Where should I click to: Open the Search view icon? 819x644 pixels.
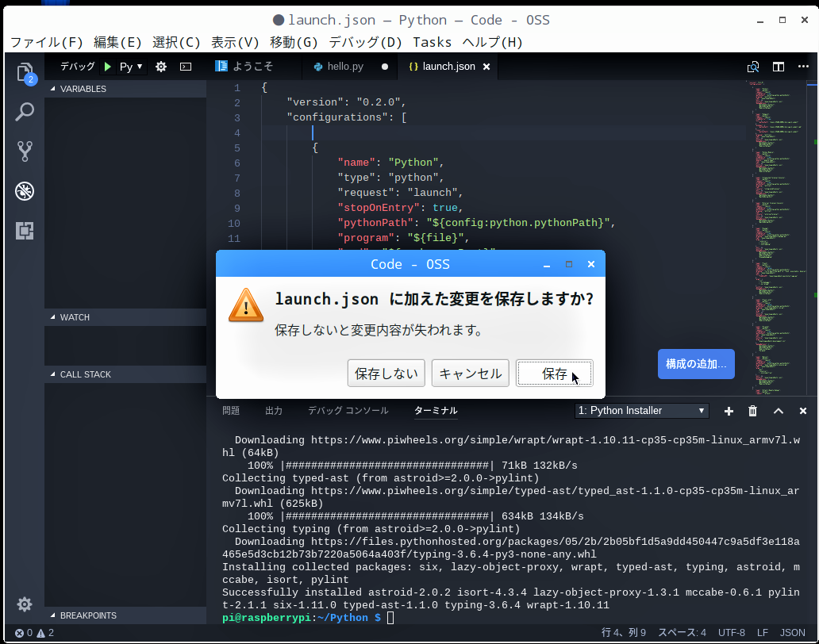pos(25,112)
